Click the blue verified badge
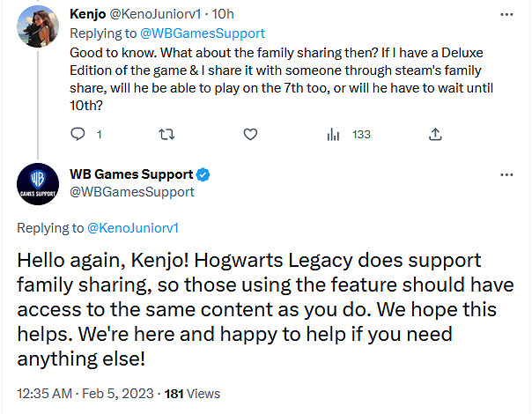The width and height of the screenshot is (532, 414). pyautogui.click(x=201, y=173)
